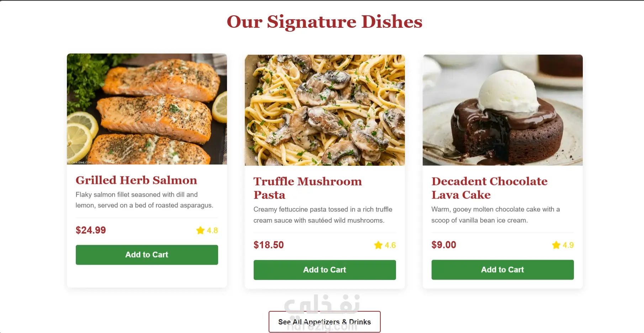The width and height of the screenshot is (644, 333).
Task: Add Grilled Herb Salmon to cart
Action: click(147, 255)
